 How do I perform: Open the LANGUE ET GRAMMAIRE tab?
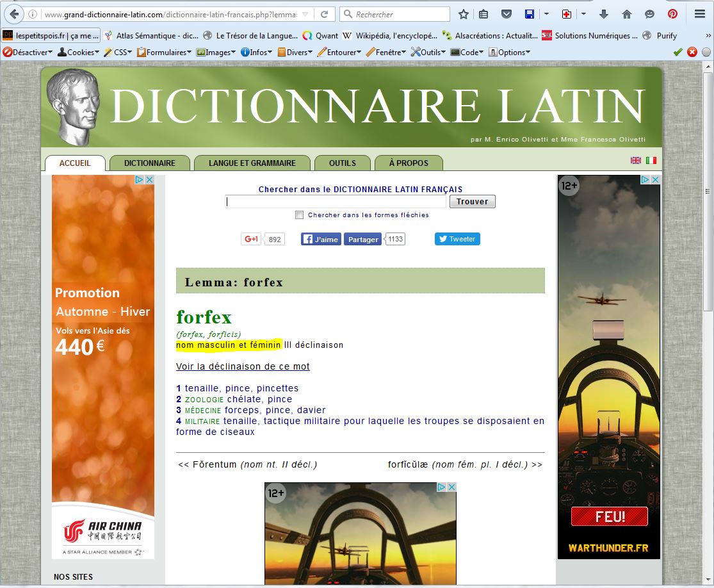(252, 163)
